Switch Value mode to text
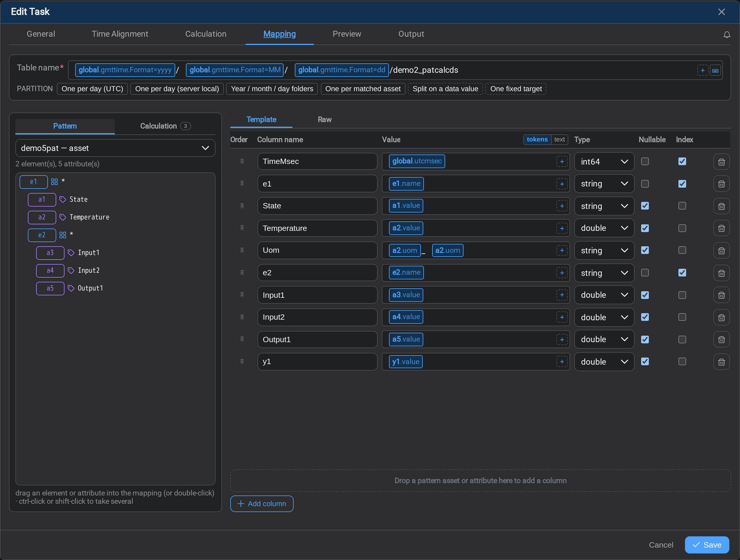 coord(559,140)
